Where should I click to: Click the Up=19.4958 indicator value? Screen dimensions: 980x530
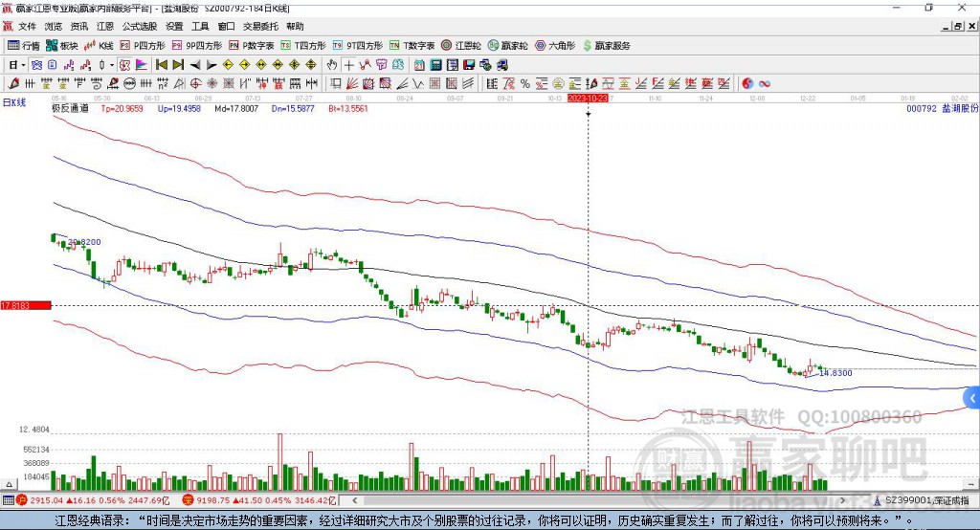179,108
